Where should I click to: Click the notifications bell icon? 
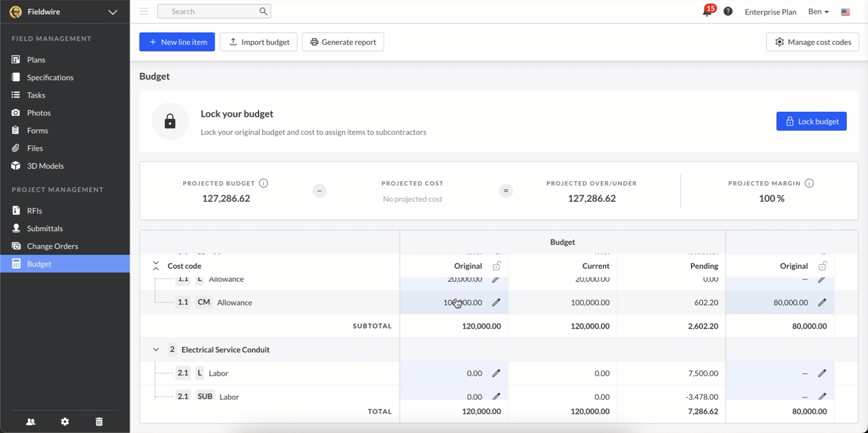[707, 12]
